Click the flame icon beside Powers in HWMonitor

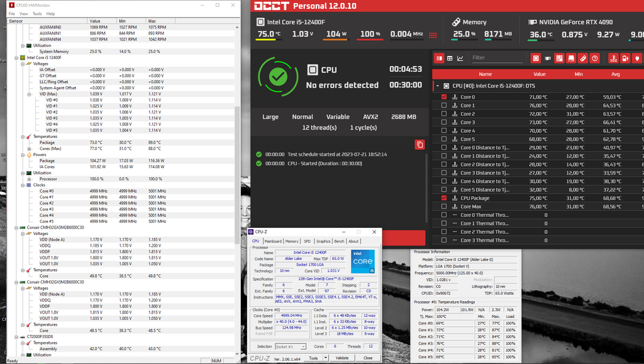tap(29, 155)
